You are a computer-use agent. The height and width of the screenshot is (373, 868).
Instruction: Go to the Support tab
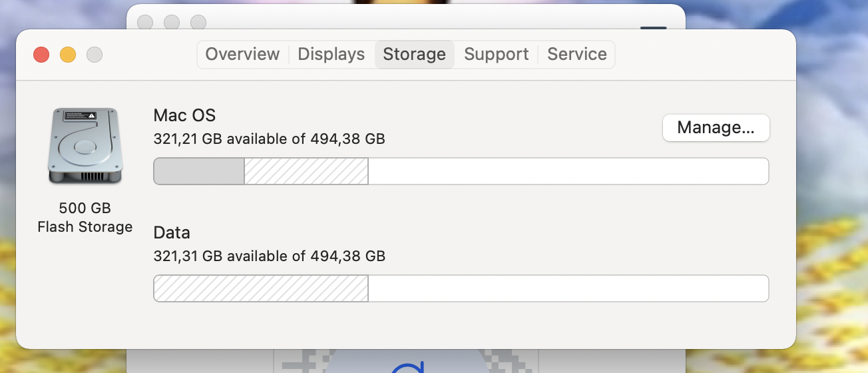[496, 55]
